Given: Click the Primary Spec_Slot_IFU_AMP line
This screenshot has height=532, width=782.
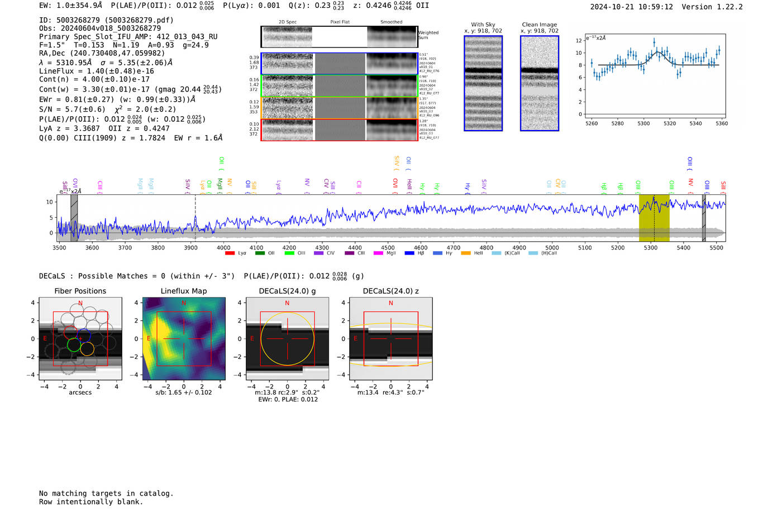Looking at the screenshot, I should pyautogui.click(x=128, y=37).
